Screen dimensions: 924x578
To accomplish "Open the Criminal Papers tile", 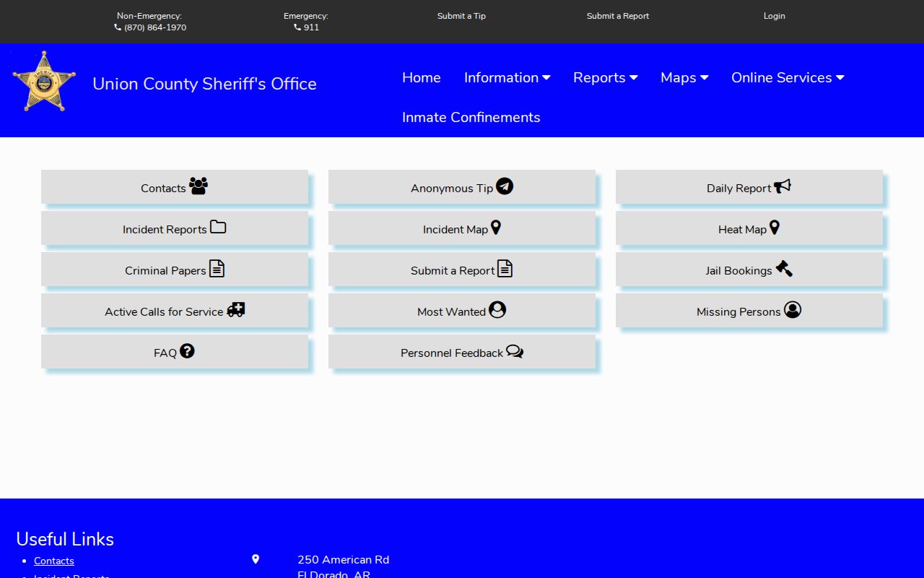I will pos(175,269).
